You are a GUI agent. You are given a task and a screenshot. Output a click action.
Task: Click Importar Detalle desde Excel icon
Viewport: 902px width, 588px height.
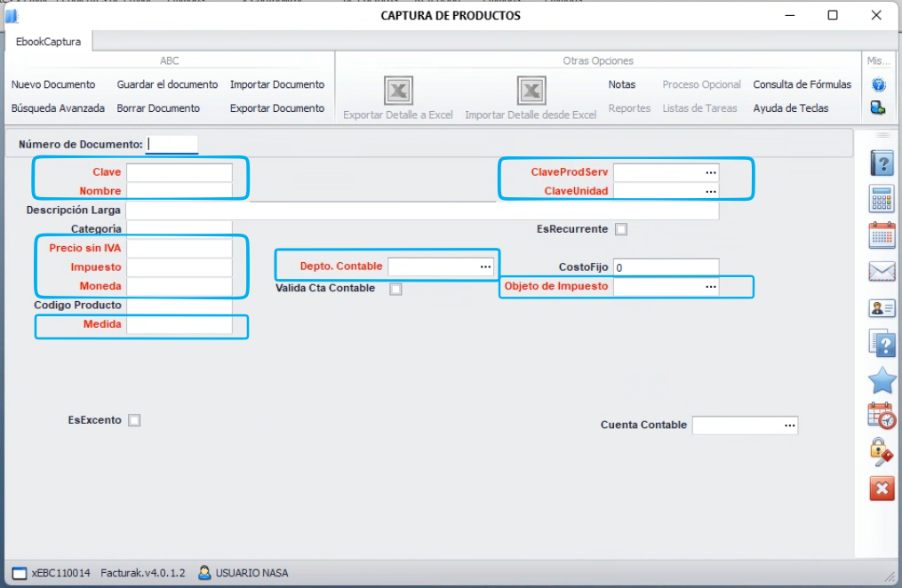point(531,91)
